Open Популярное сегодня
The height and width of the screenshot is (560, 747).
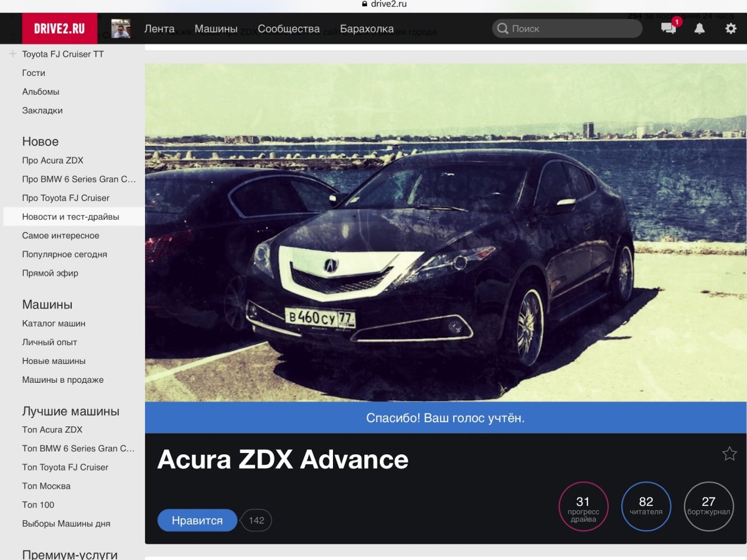coord(64,254)
